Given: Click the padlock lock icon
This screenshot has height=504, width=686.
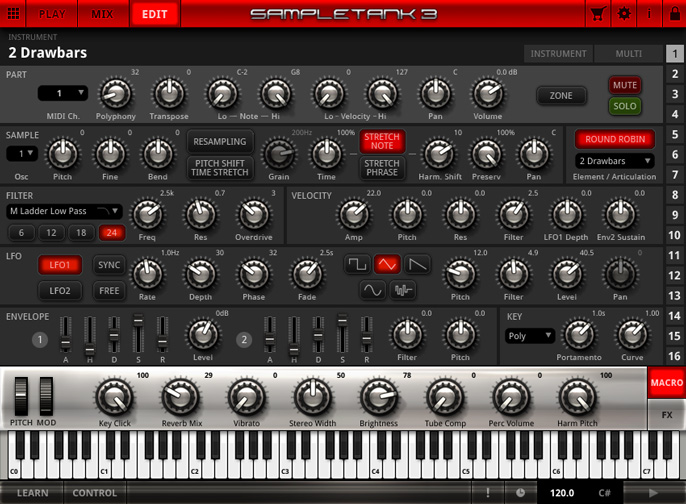Looking at the screenshot, I should [x=675, y=14].
